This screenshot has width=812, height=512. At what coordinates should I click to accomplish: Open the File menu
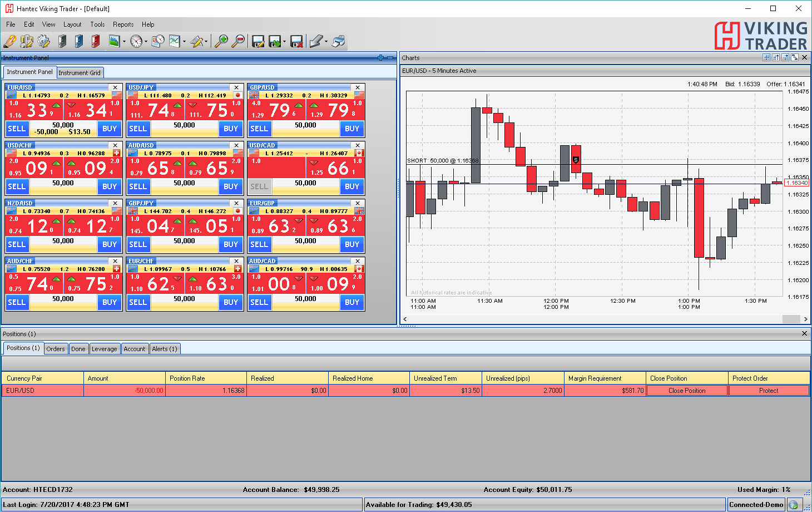pyautogui.click(x=11, y=24)
